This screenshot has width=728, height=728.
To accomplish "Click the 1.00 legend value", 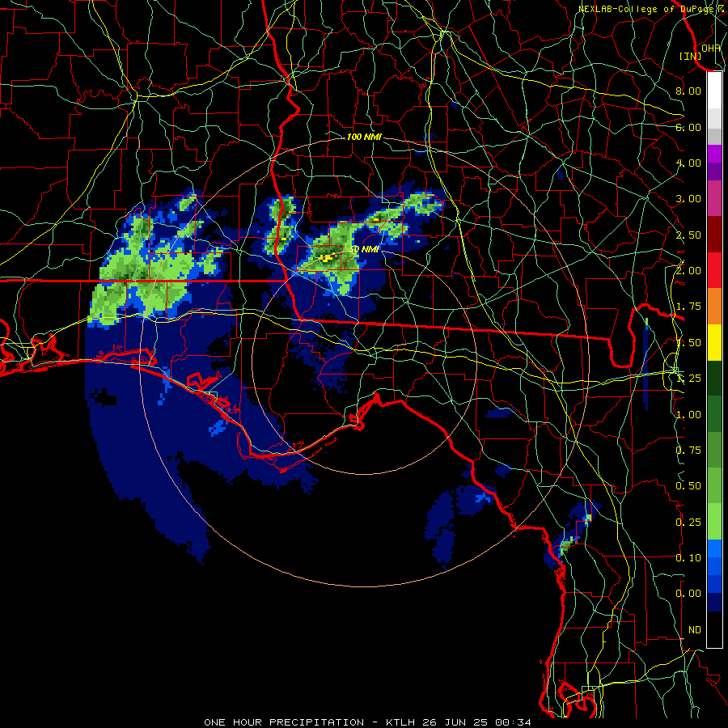I will [x=688, y=415].
